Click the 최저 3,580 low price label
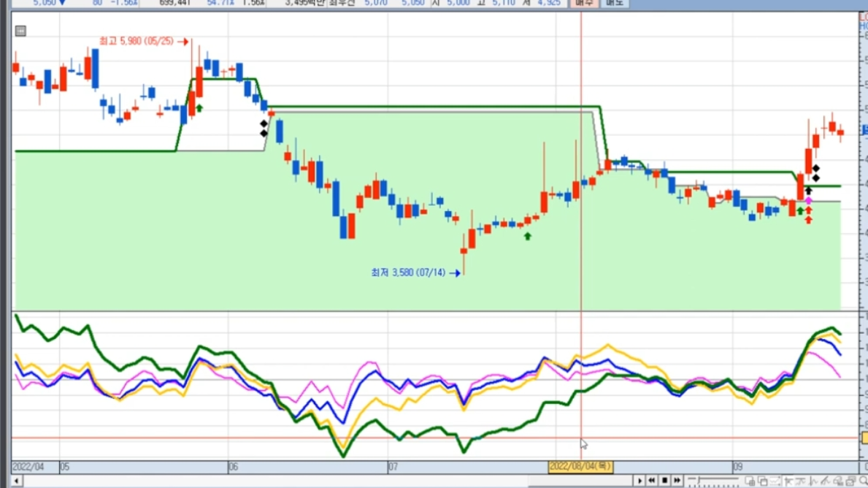 408,272
